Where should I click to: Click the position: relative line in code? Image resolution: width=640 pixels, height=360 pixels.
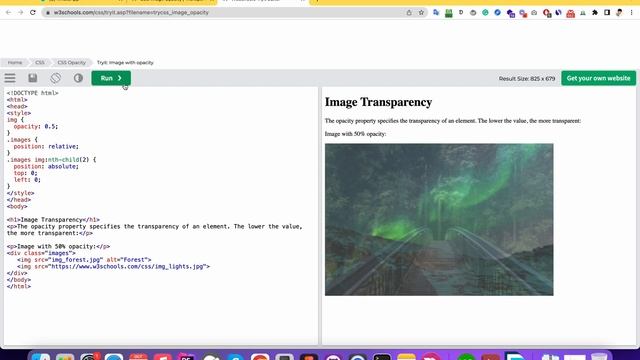click(x=46, y=147)
